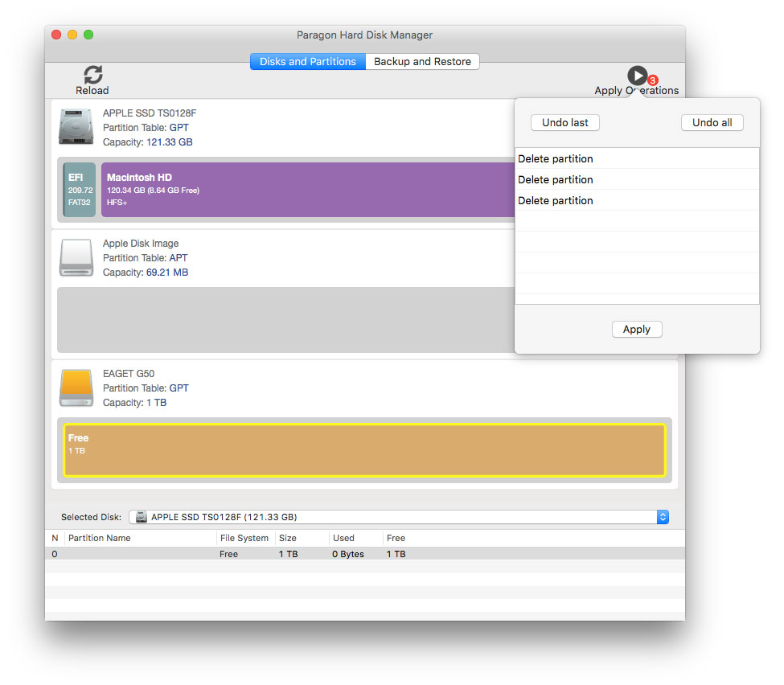Click the Reload icon
784x685 pixels.
click(93, 75)
